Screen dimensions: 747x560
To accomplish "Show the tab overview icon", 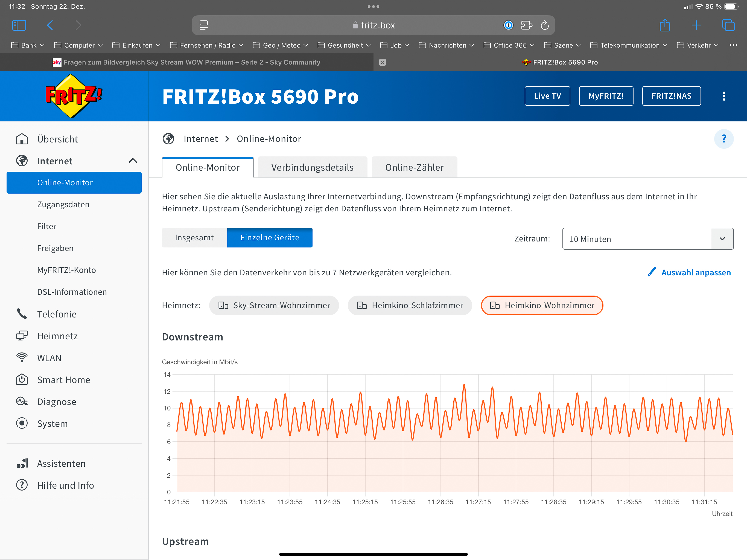I will click(728, 25).
